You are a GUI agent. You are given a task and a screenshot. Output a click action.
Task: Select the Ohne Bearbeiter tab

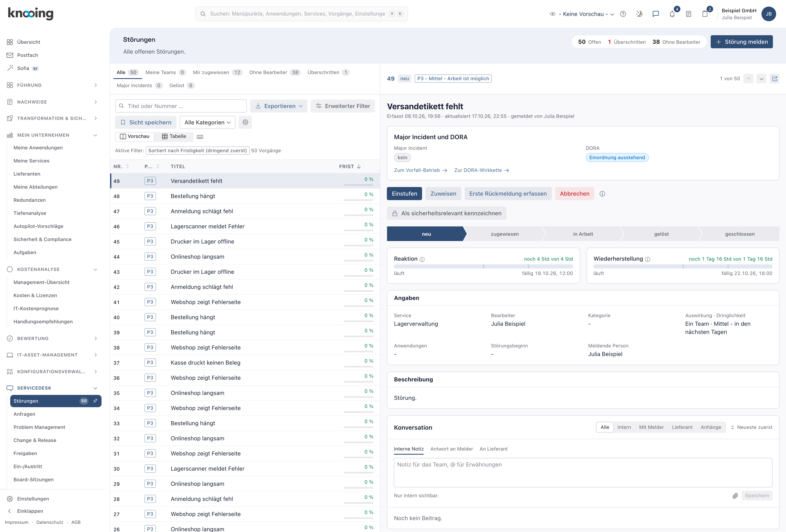[x=275, y=72]
